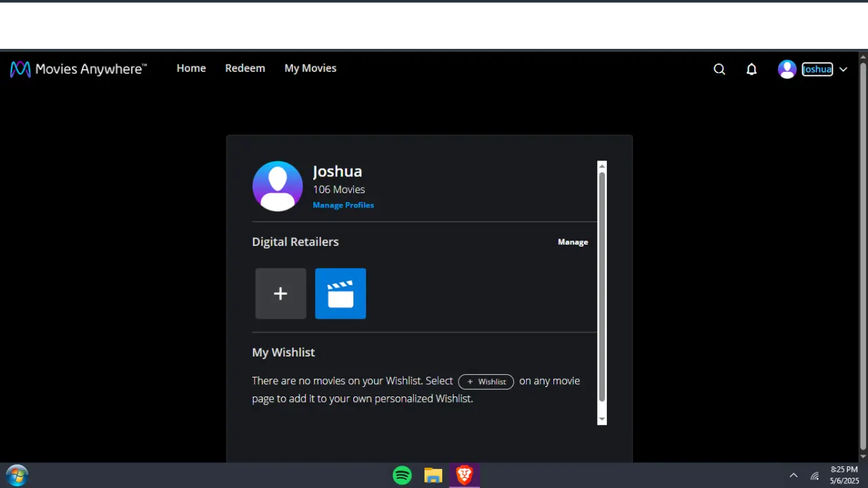Open Spotify from the taskbar

[x=402, y=475]
